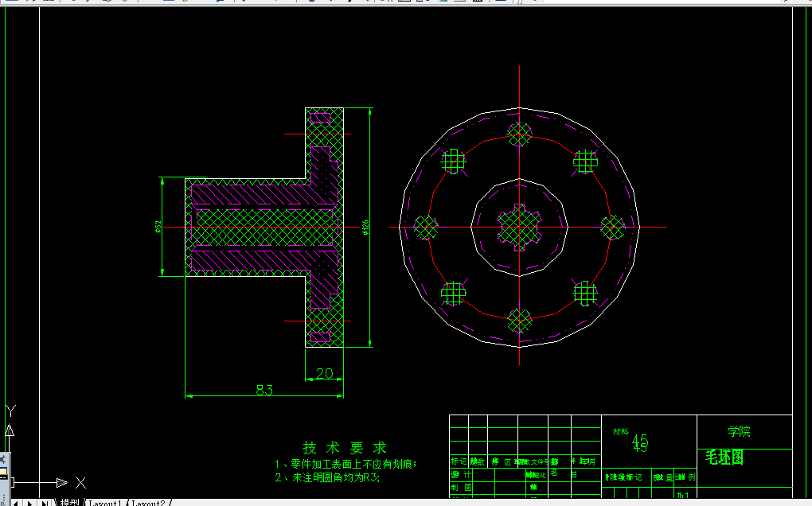Viewport: 812px width, 506px height.
Task: Jump to last layout tab arrow
Action: click(x=45, y=503)
